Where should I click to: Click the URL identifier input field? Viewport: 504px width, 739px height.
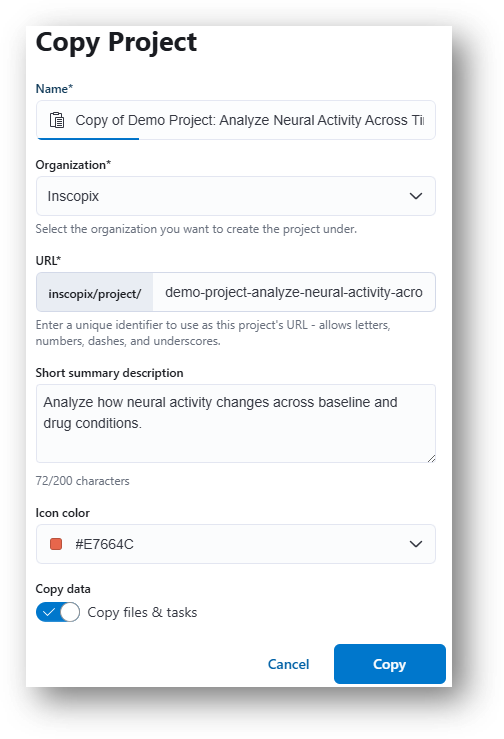(x=294, y=292)
